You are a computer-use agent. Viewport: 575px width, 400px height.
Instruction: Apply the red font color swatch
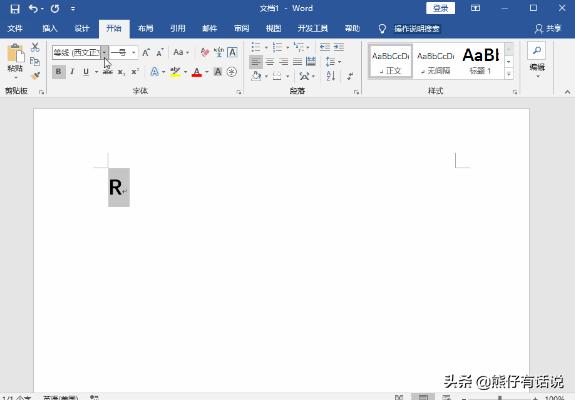(x=197, y=71)
